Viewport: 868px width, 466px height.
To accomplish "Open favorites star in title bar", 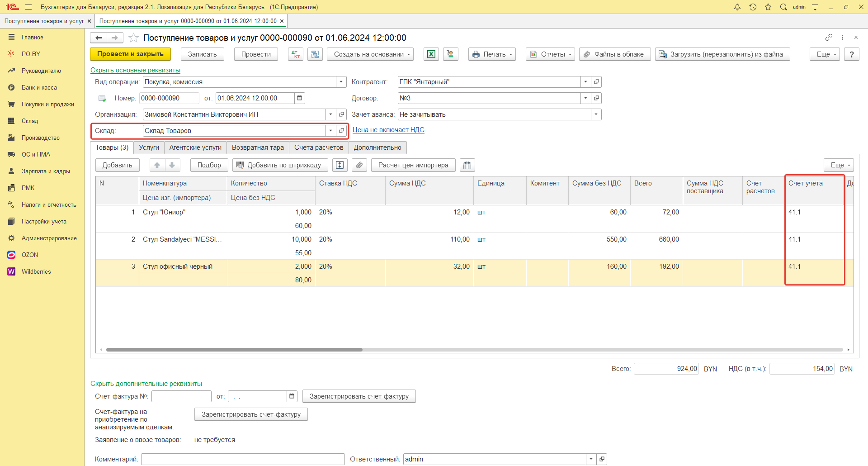I will pos(768,7).
